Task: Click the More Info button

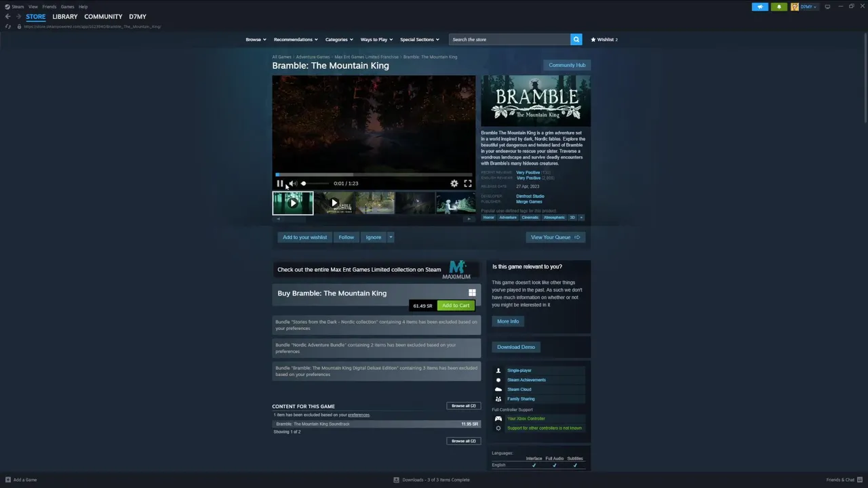Action: (508, 321)
